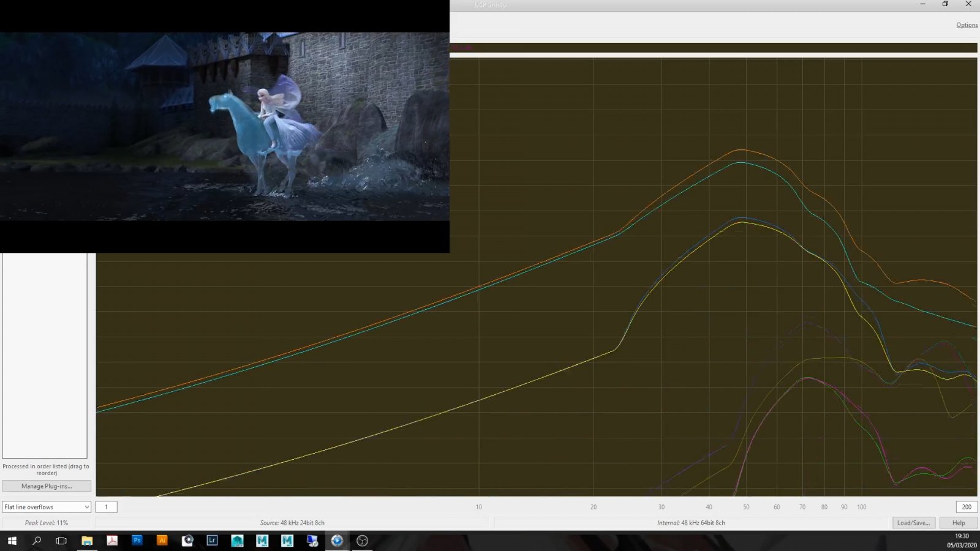
Task: Click the Manage Plug-ins button
Action: coord(47,486)
